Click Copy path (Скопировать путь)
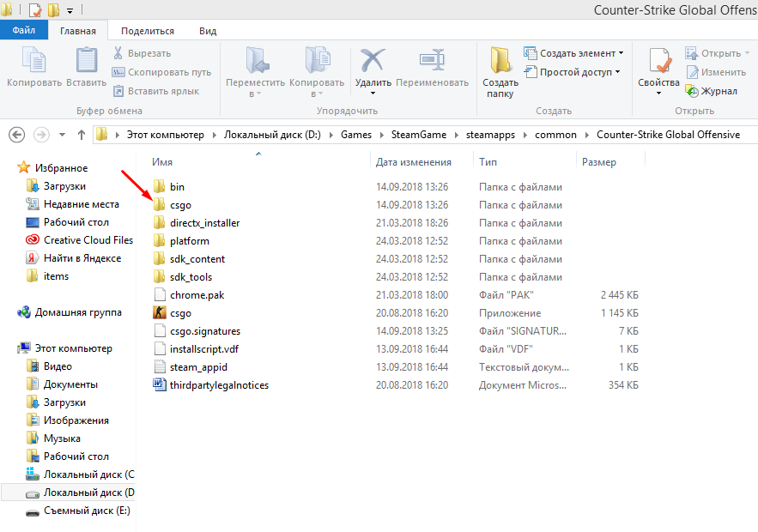The height and width of the screenshot is (532, 758). (162, 72)
